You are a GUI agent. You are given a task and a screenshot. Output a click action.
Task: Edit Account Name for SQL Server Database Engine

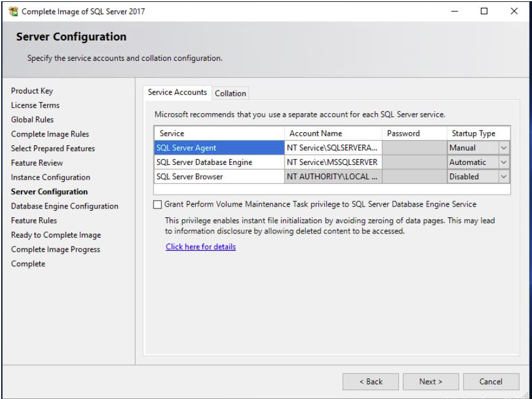[333, 163]
